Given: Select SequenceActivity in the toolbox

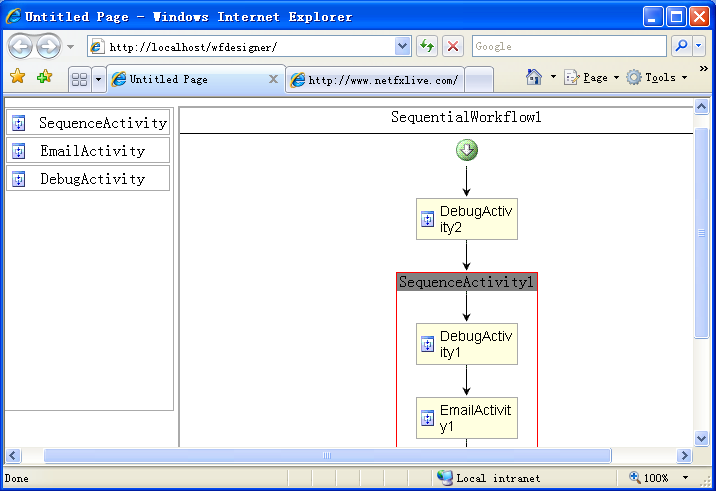Looking at the screenshot, I should pos(88,122).
